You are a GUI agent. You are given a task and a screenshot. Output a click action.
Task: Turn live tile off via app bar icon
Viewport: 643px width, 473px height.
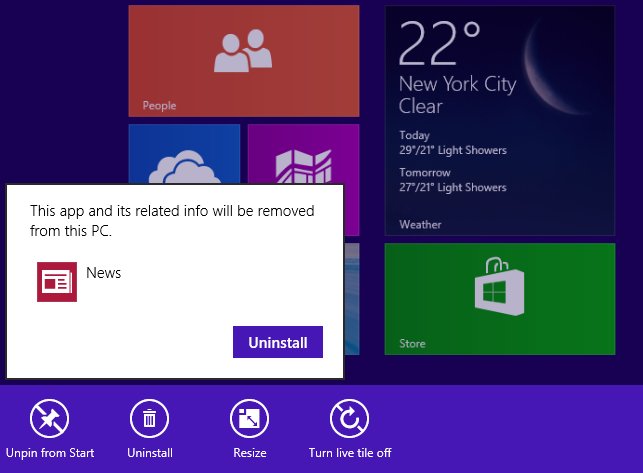click(349, 418)
